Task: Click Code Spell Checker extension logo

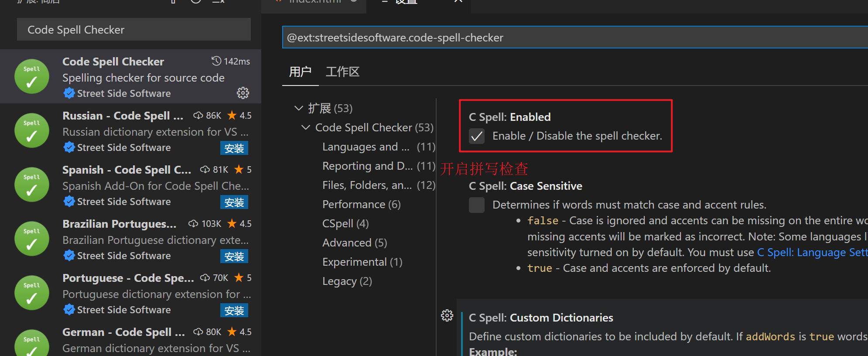Action: point(32,76)
